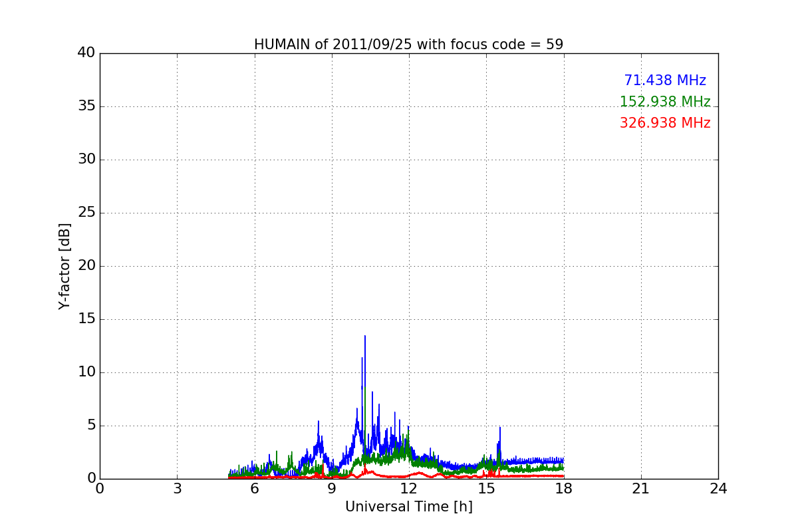Viewport: 798px width, 532px height.
Task: Click the y-axis tick label 5
Action: coord(90,426)
